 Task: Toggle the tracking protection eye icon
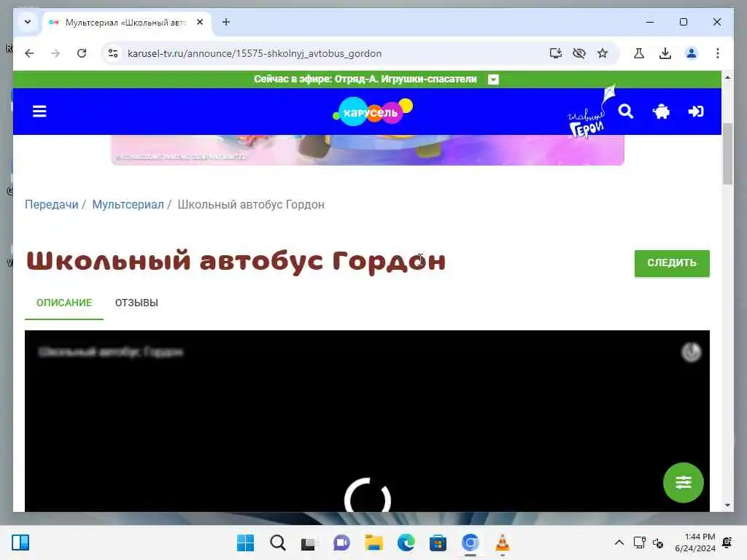[x=578, y=53]
